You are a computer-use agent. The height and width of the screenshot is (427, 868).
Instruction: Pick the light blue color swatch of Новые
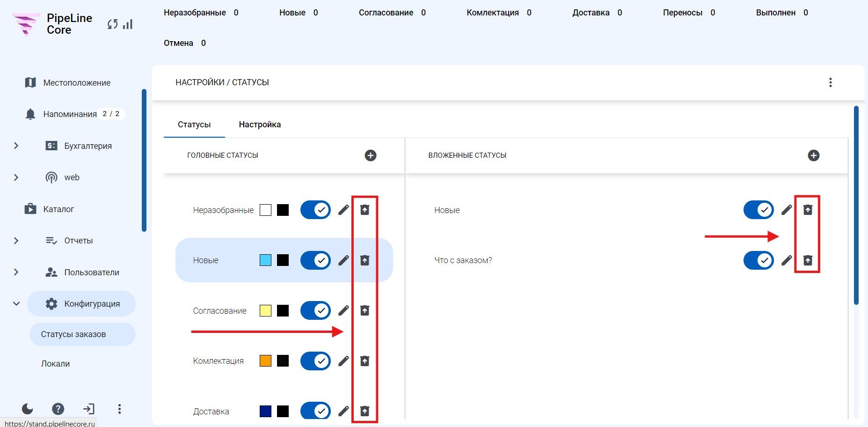pyautogui.click(x=265, y=260)
